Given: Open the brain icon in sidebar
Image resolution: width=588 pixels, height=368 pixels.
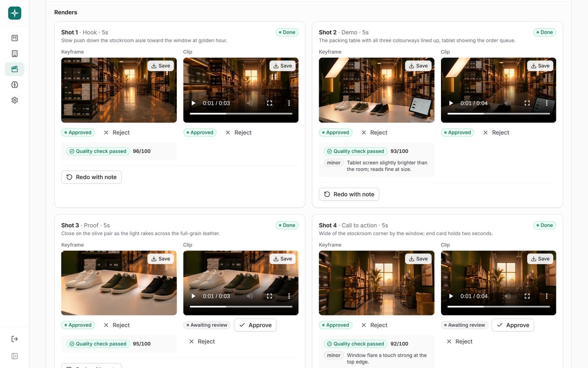Looking at the screenshot, I should pyautogui.click(x=15, y=85).
